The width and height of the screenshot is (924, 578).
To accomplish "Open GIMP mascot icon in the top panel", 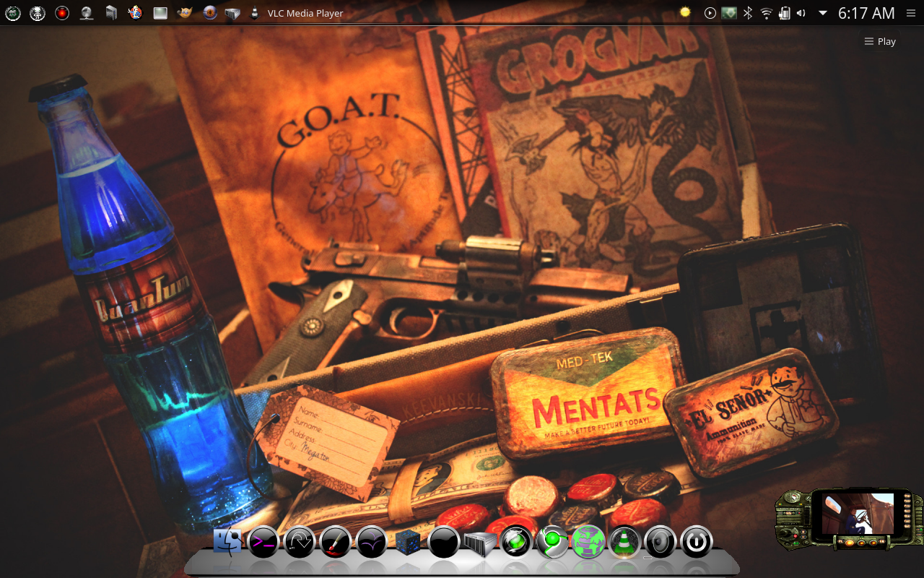I will click(x=185, y=13).
